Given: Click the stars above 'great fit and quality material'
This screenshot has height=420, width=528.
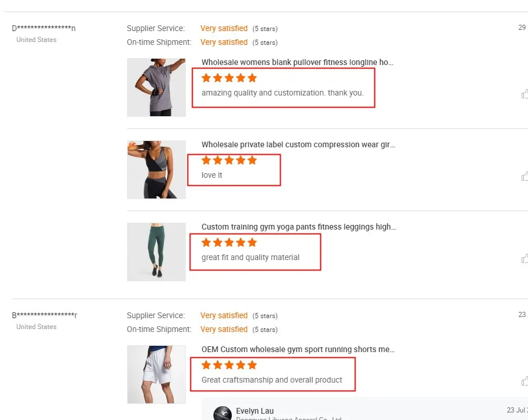Looking at the screenshot, I should point(229,243).
